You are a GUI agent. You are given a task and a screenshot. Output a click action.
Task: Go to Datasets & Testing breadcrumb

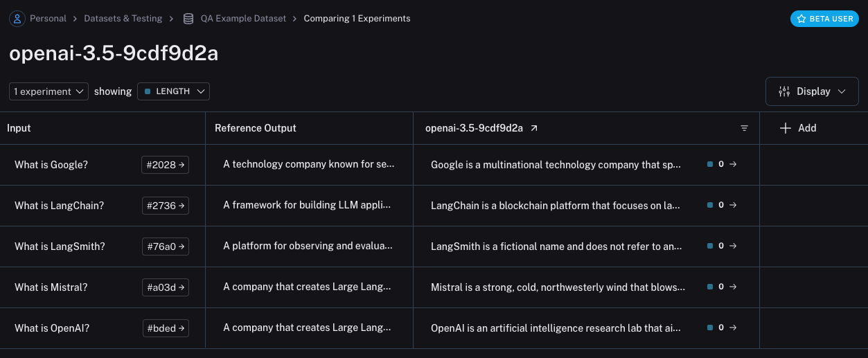pyautogui.click(x=123, y=19)
